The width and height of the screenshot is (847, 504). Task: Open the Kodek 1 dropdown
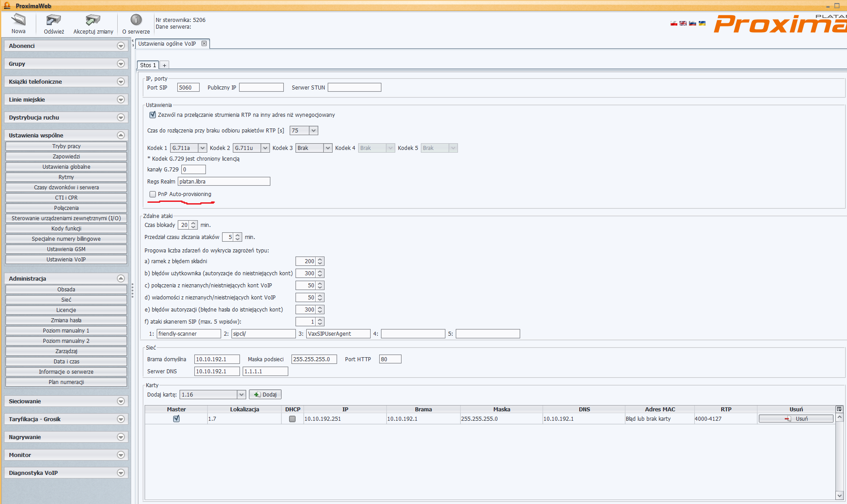(203, 148)
